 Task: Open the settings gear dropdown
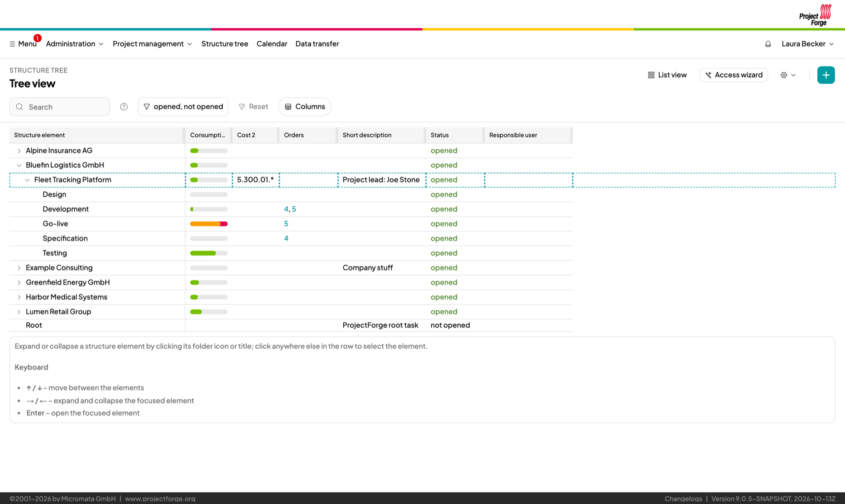pyautogui.click(x=788, y=75)
